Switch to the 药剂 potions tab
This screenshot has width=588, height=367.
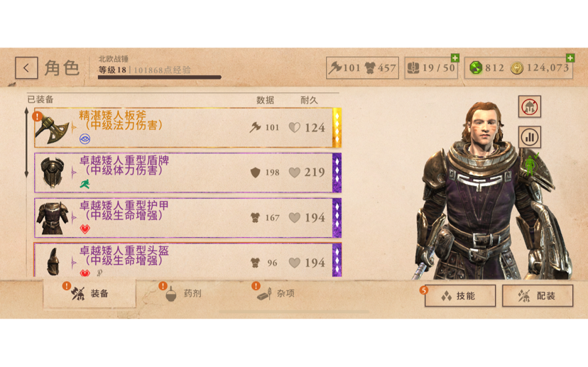point(184,293)
